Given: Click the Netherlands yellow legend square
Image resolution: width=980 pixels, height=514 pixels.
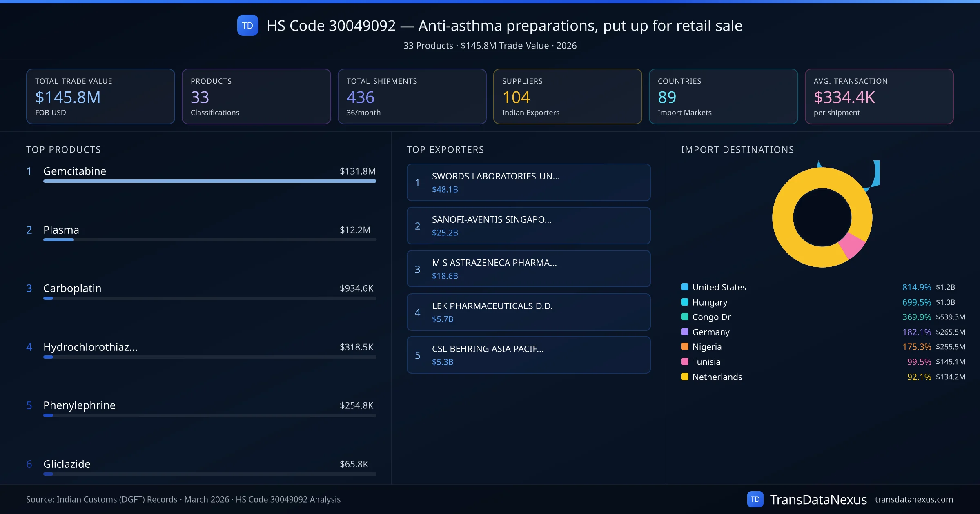Looking at the screenshot, I should (685, 377).
